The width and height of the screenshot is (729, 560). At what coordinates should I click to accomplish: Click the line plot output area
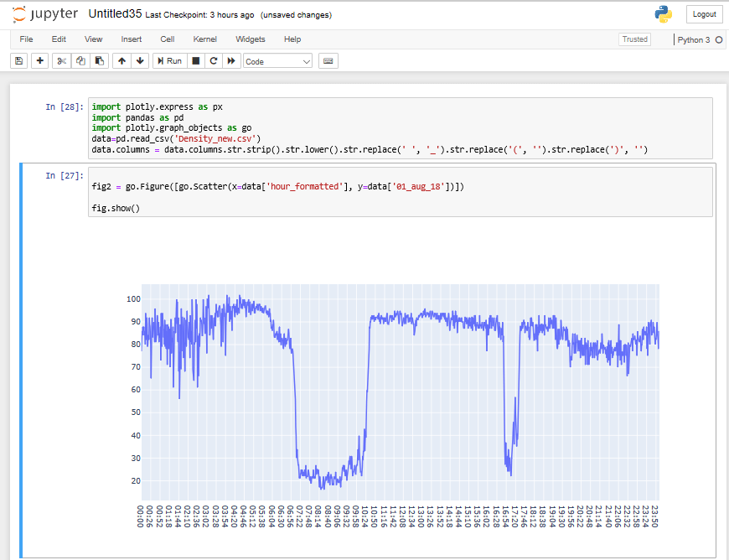(400, 392)
